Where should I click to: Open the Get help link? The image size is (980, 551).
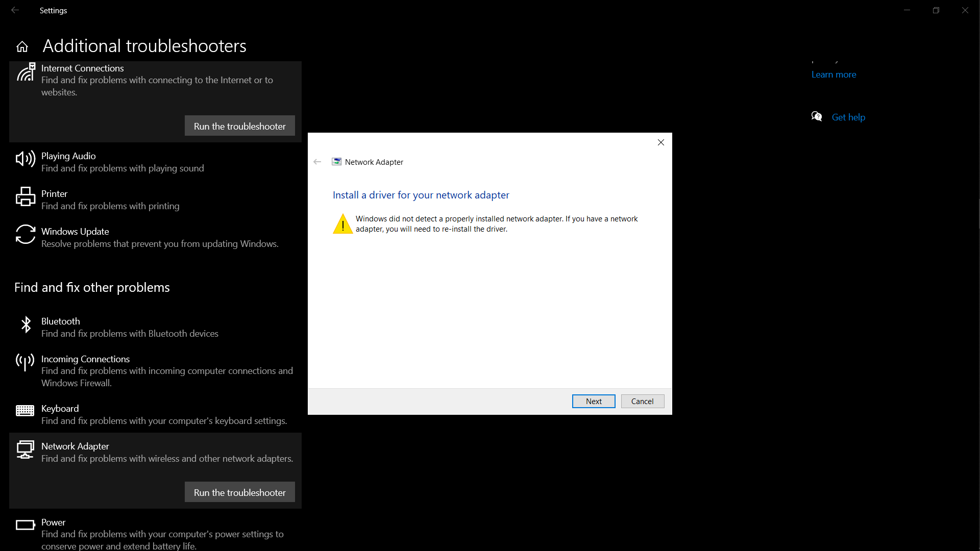[848, 117]
